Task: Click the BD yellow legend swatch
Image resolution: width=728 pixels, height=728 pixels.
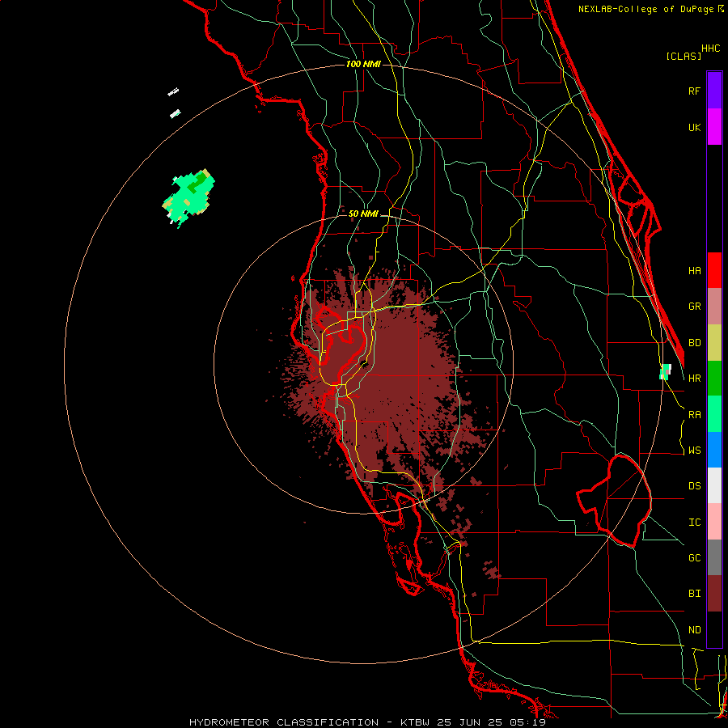Action: (x=714, y=343)
